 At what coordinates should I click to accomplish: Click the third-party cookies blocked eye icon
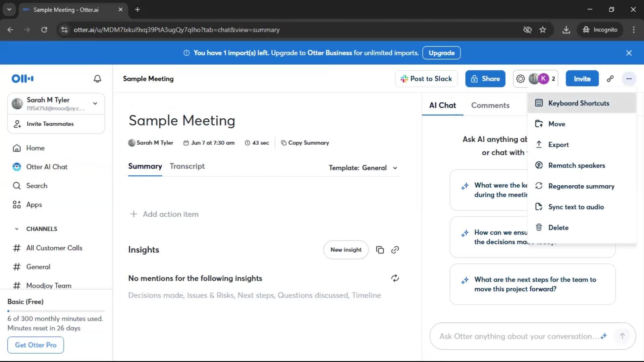527,30
